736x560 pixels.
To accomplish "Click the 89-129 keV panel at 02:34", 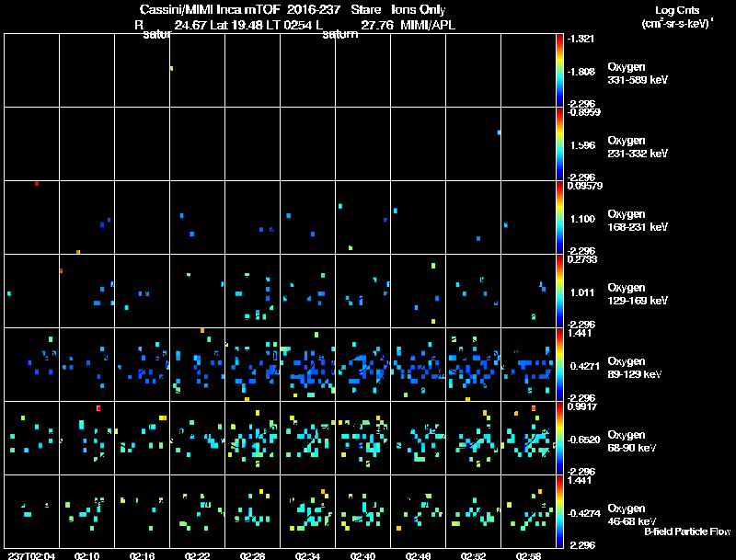I will pyautogui.click(x=308, y=364).
